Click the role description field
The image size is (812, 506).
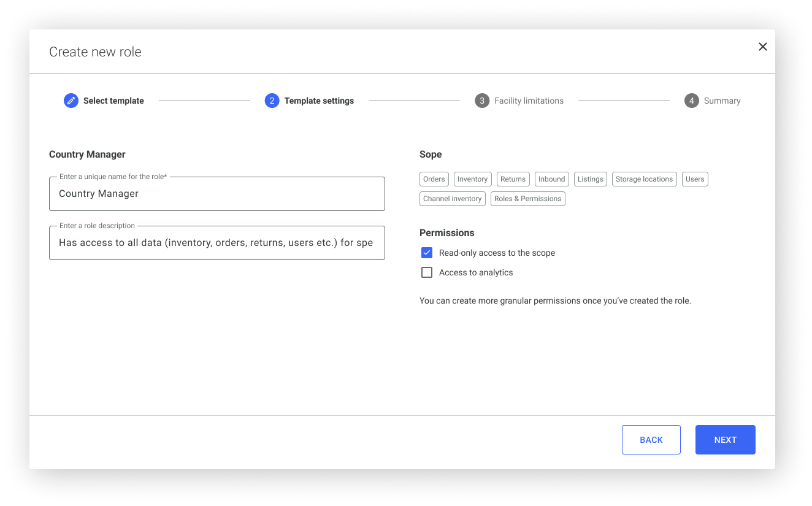pyautogui.click(x=216, y=243)
